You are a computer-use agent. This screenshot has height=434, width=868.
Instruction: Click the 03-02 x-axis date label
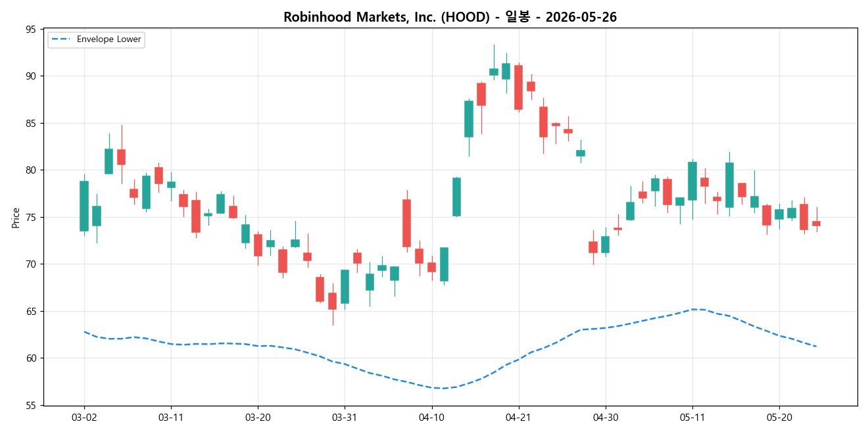(x=84, y=417)
